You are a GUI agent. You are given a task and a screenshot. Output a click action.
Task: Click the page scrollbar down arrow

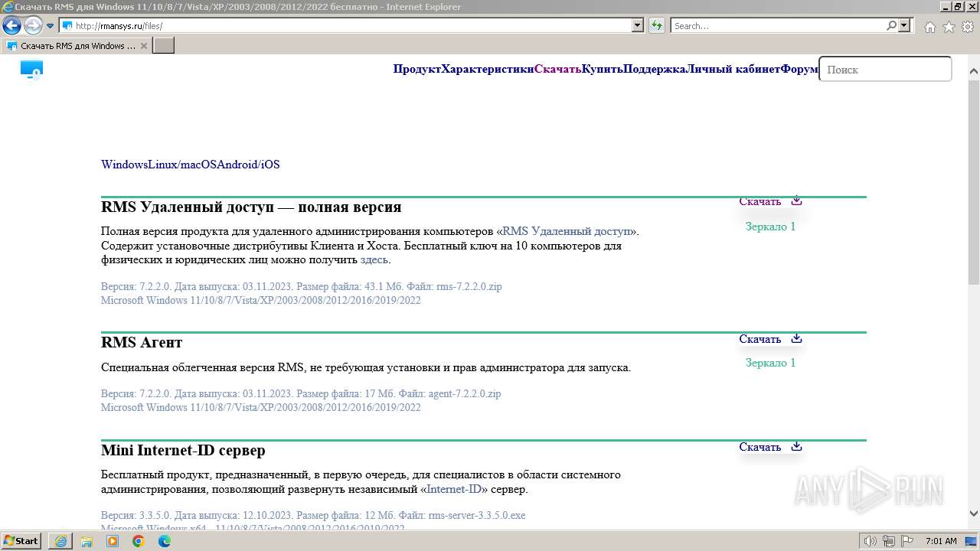pos(974,514)
